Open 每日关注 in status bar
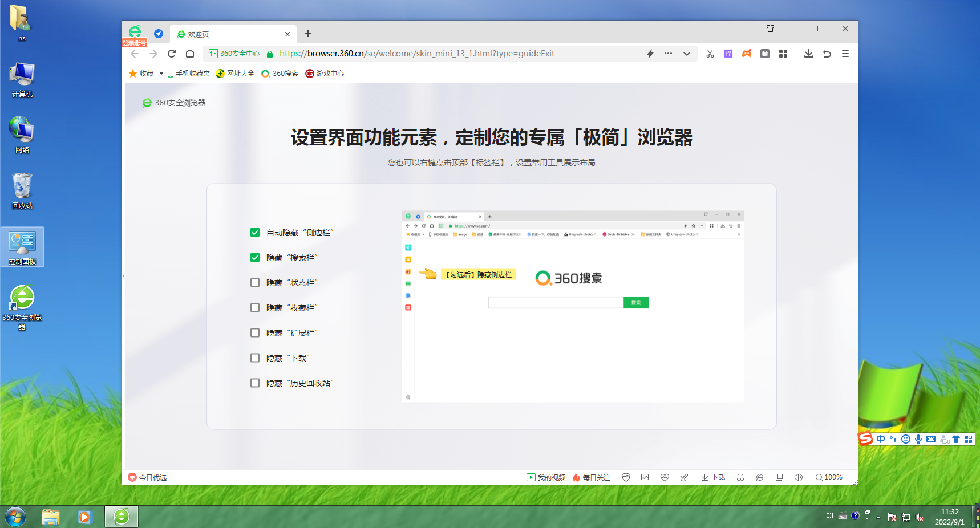The height and width of the screenshot is (528, 980). (592, 477)
